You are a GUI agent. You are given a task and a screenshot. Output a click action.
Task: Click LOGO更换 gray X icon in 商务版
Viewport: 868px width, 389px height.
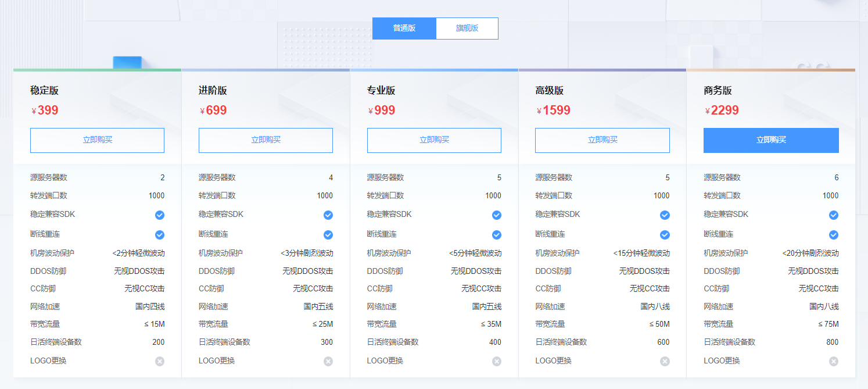[x=834, y=361]
